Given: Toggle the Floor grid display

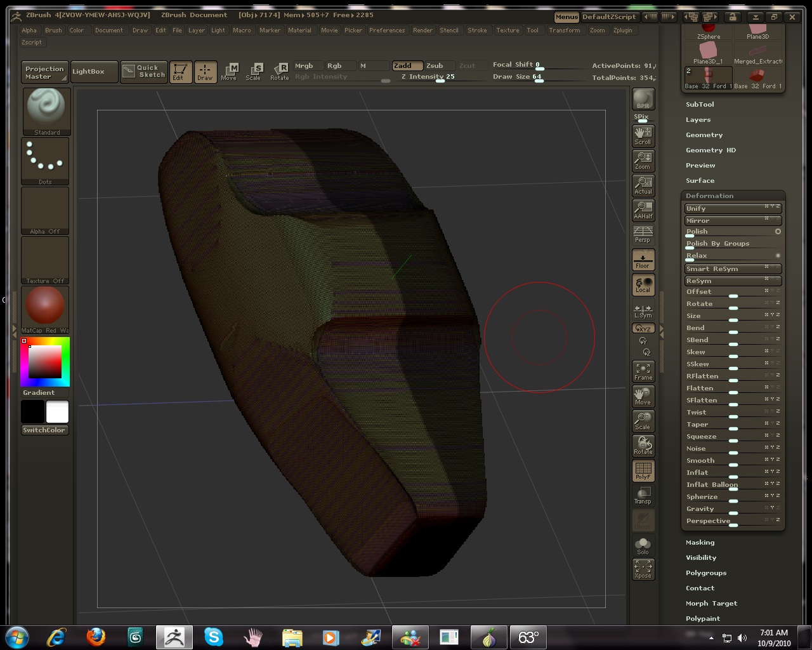Looking at the screenshot, I should (643, 259).
